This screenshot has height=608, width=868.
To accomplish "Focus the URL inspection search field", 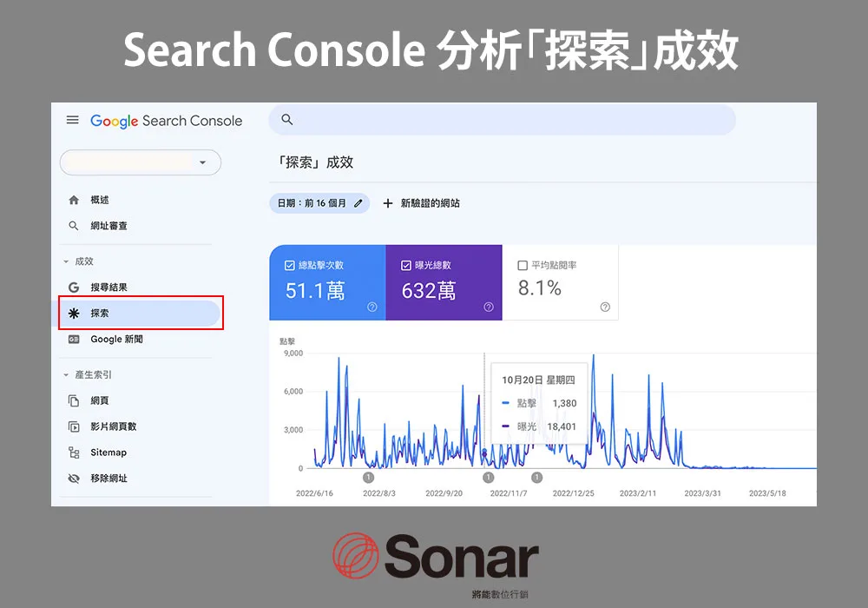I will (502, 119).
